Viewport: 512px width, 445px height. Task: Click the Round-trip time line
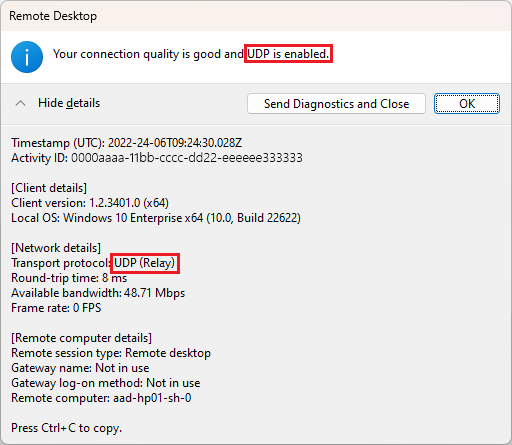(69, 278)
